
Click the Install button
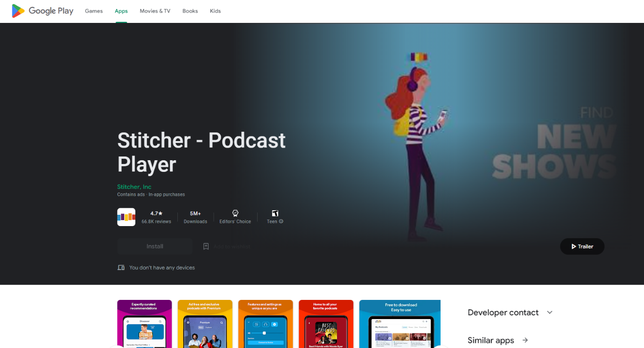coord(154,246)
